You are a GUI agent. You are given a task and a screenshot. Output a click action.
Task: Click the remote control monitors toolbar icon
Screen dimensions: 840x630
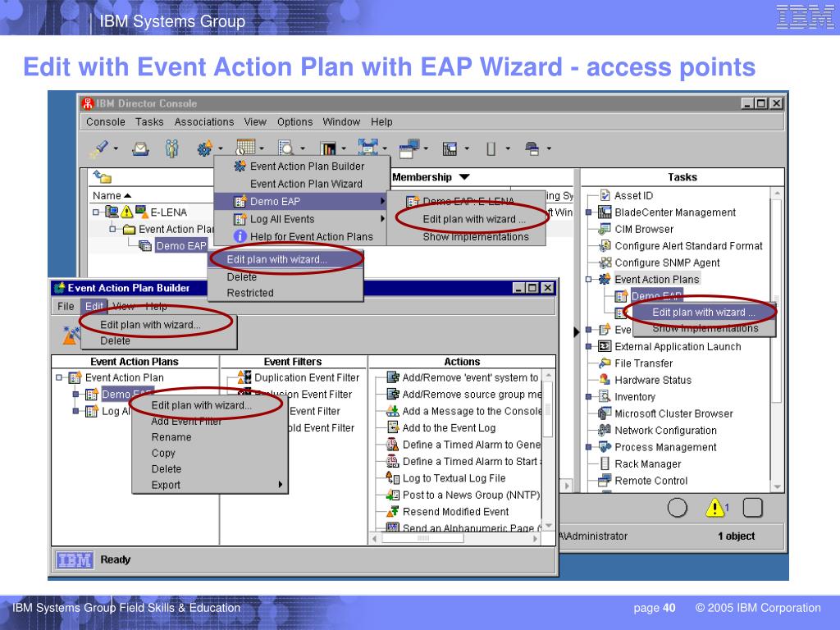coord(409,148)
